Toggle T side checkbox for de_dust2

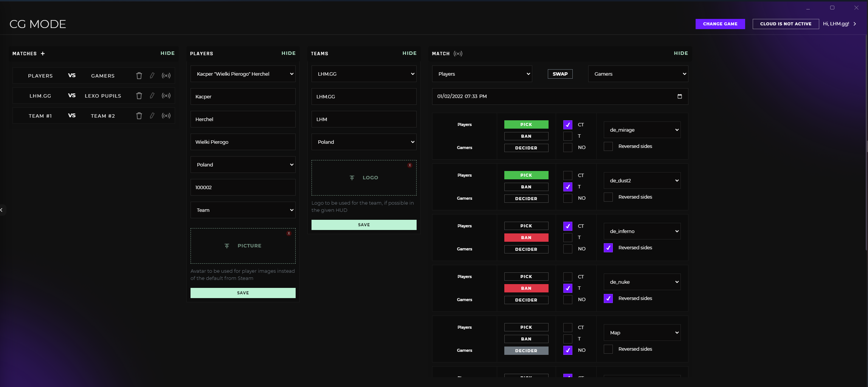pyautogui.click(x=568, y=187)
